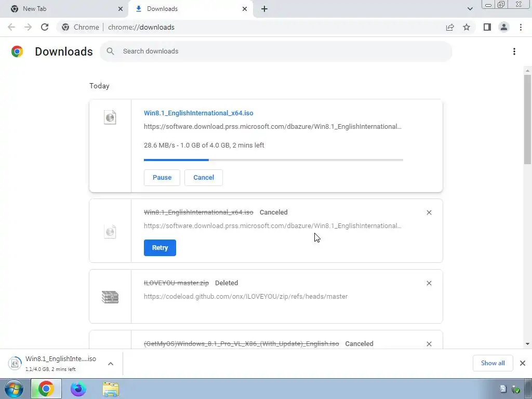Open the Chrome profile avatar

(504, 27)
